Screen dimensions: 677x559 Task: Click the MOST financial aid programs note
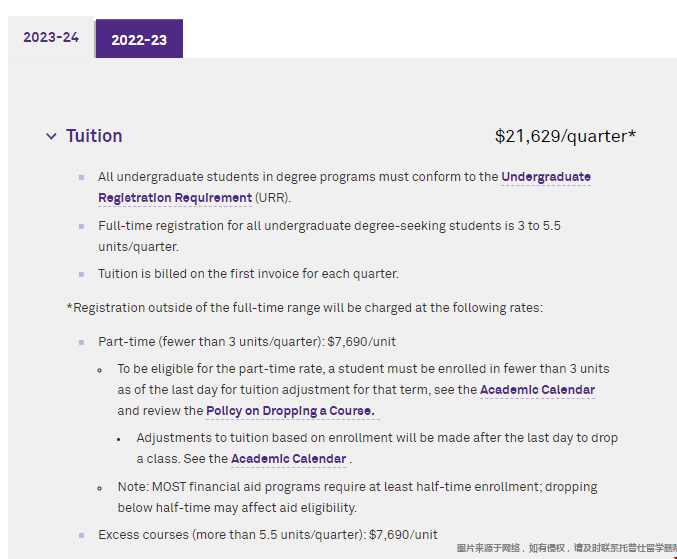357,497
